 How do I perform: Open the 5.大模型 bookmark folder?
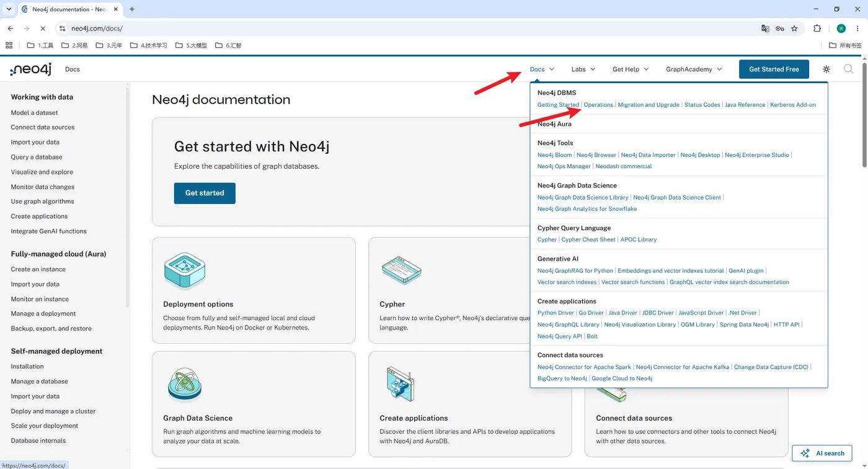point(191,45)
